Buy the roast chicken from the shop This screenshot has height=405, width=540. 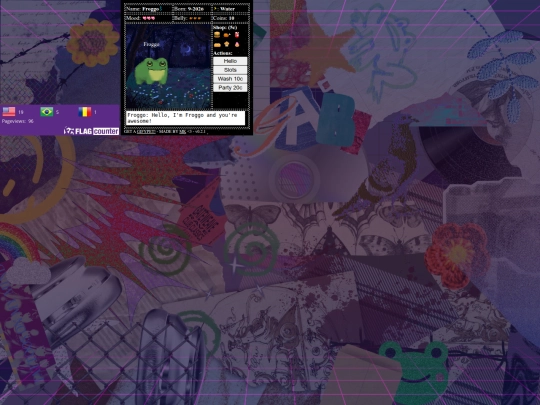click(x=227, y=35)
